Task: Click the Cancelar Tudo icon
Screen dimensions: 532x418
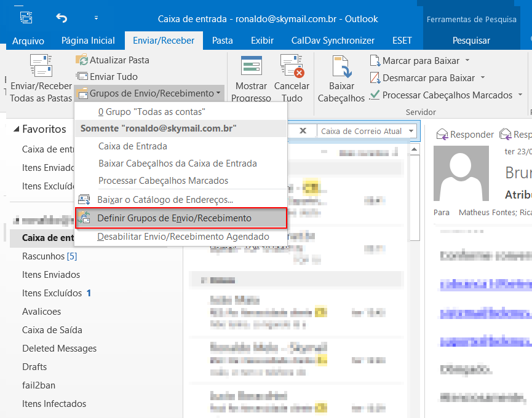Action: click(x=292, y=66)
